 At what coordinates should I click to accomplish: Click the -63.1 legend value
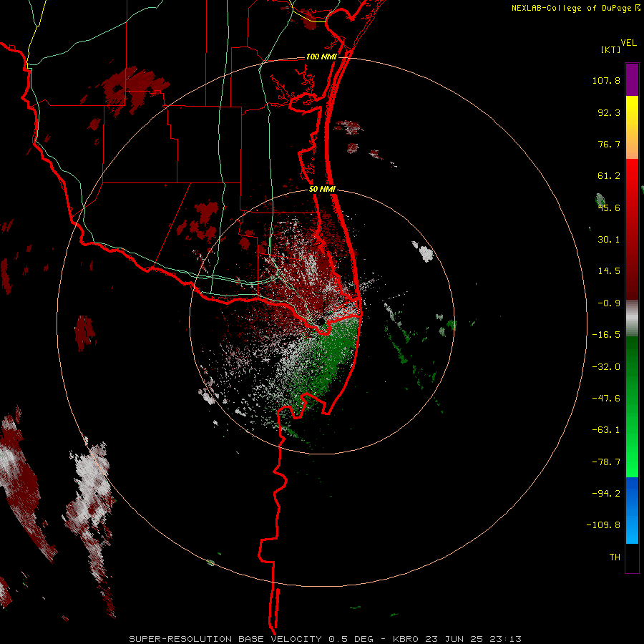tap(606, 430)
